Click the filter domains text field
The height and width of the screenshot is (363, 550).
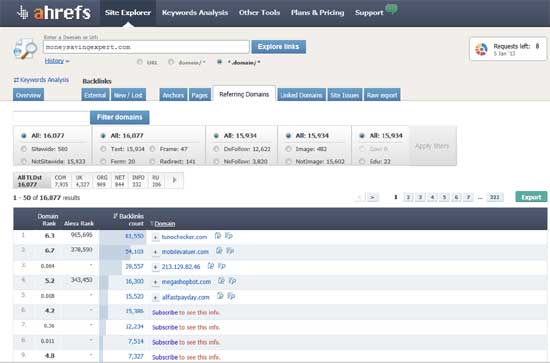click(52, 117)
